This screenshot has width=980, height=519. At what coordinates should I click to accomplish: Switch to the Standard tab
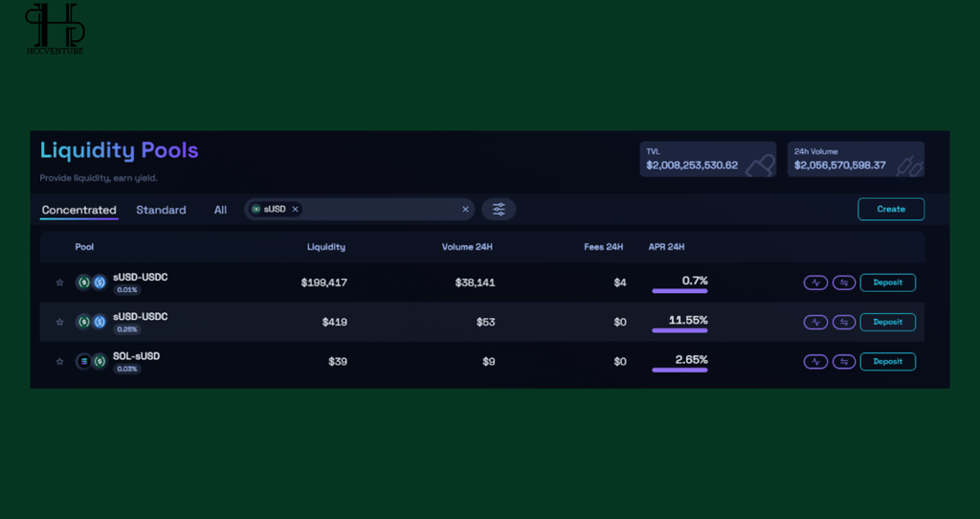coord(161,210)
